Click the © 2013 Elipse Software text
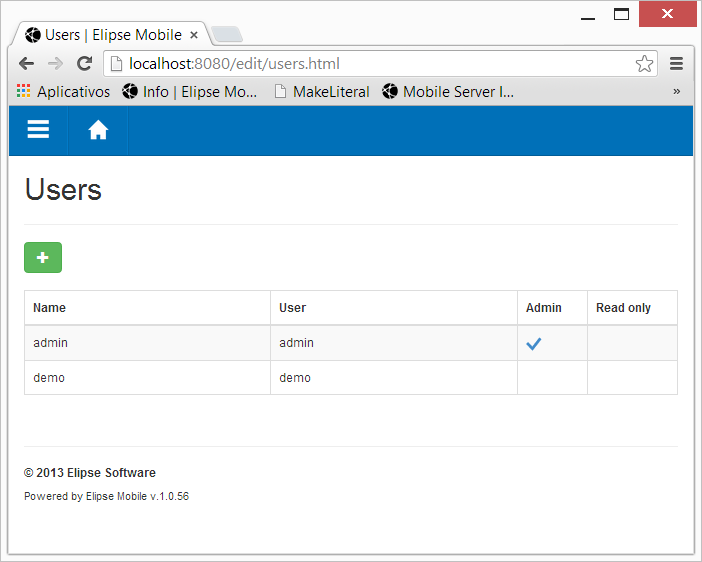702x562 pixels. coord(90,473)
